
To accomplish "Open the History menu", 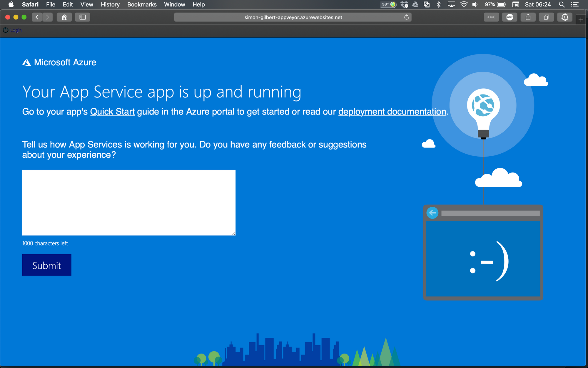I will coord(110,4).
